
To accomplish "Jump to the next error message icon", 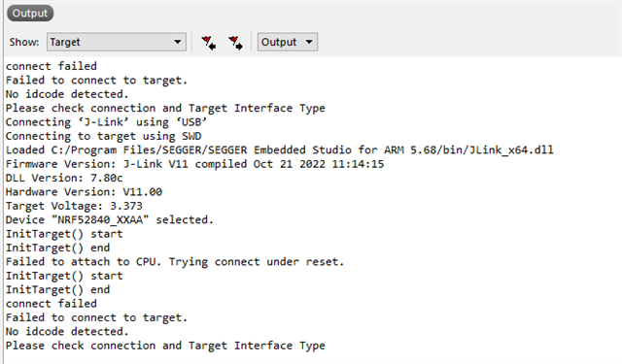I will 235,43.
